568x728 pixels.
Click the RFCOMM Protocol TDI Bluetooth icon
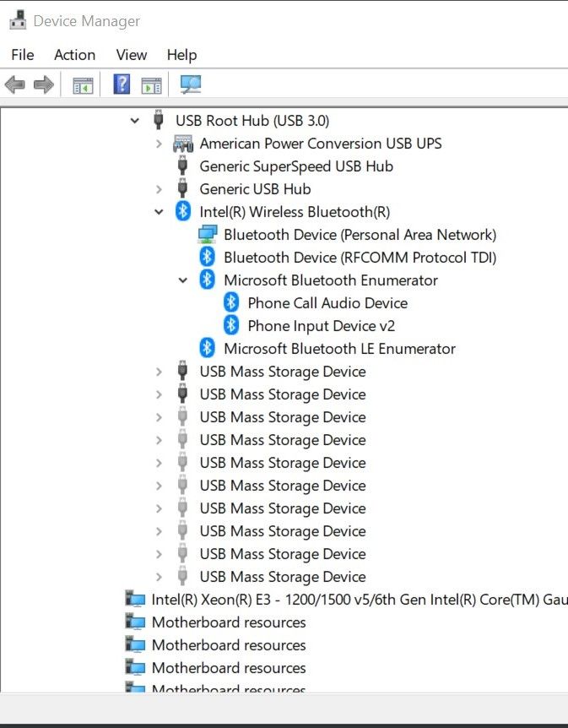pyautogui.click(x=207, y=257)
